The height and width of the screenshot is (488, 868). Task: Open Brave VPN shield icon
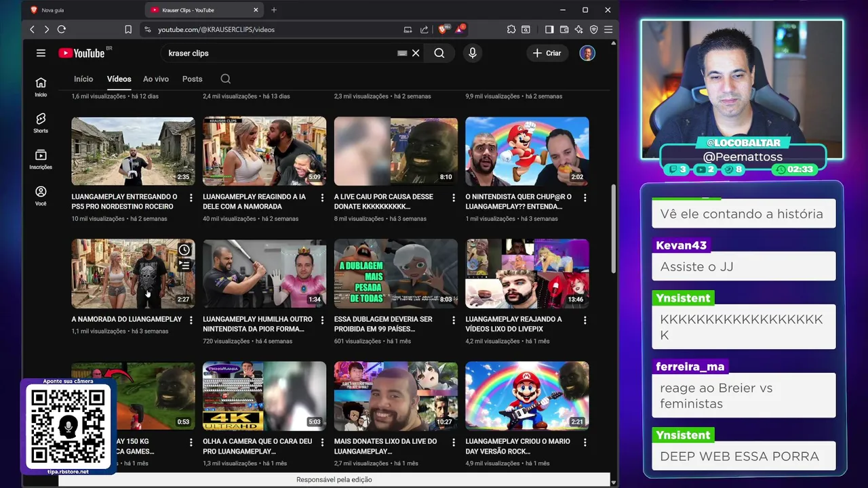click(x=593, y=29)
